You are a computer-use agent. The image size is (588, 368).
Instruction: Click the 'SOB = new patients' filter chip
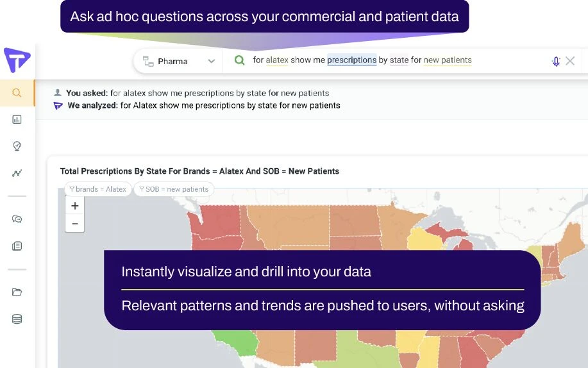(174, 189)
